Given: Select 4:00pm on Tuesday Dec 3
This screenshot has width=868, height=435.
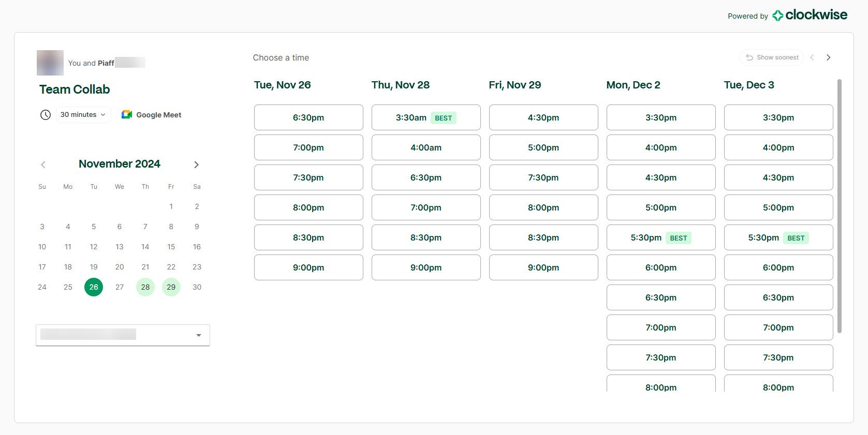Looking at the screenshot, I should click(x=778, y=147).
